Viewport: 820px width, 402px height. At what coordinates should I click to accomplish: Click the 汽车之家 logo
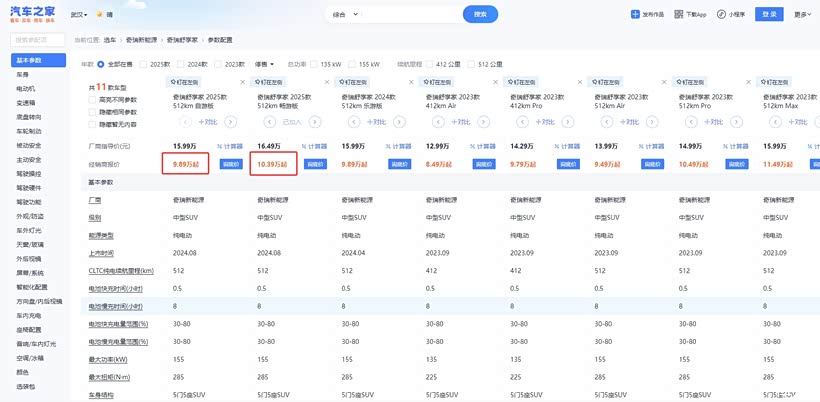click(31, 14)
